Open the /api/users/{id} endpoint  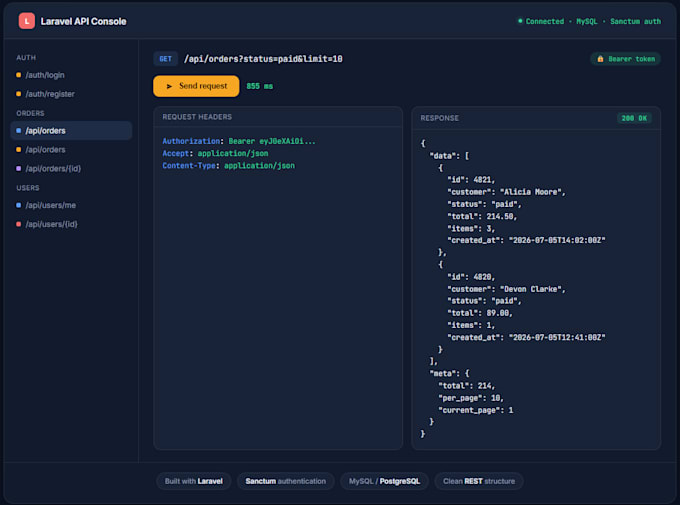71,224
